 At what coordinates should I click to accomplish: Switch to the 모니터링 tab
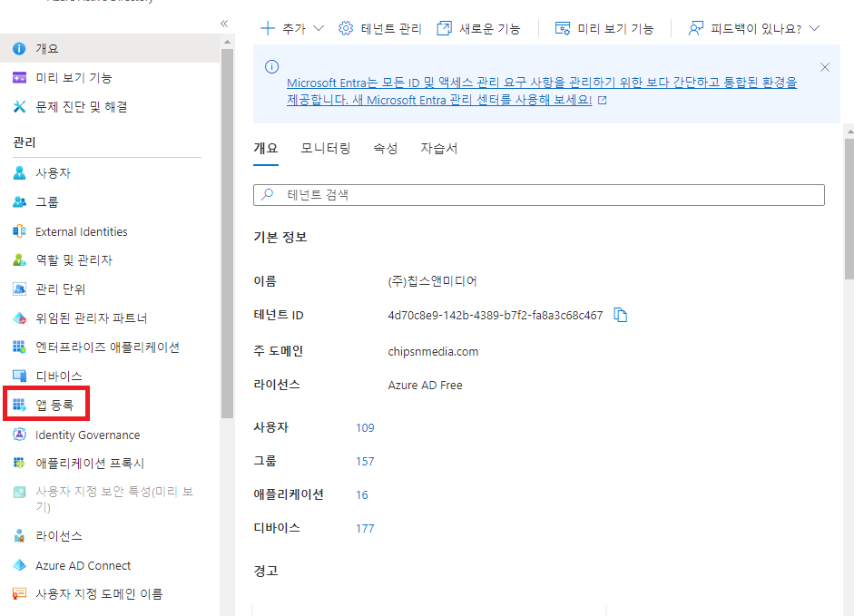pos(326,148)
